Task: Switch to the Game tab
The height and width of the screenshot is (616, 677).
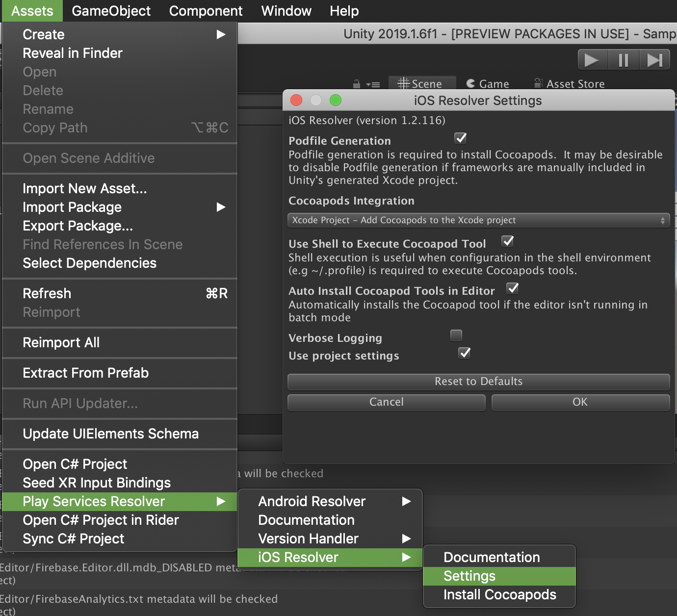Action: [488, 84]
